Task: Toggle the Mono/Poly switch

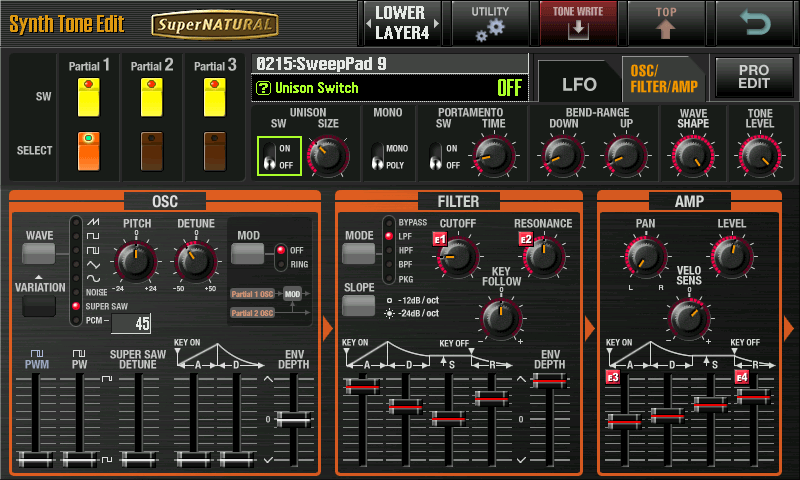Action: coord(378,156)
